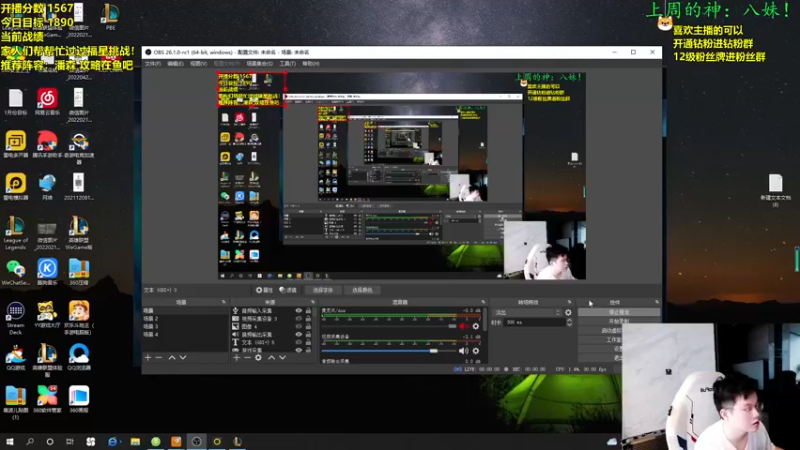Open File Explorer from taskbar
Viewport: 800px width, 450px height.
135,441
